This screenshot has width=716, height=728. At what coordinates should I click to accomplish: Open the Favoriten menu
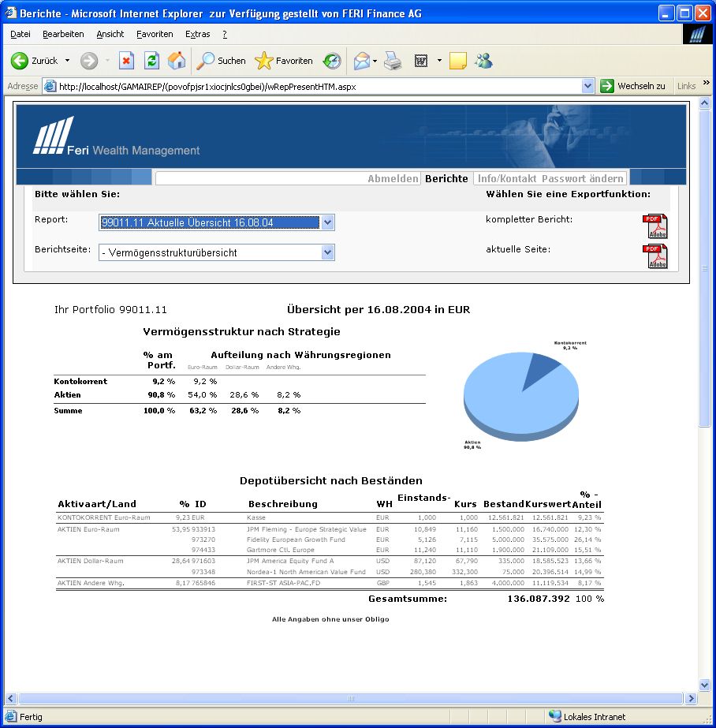(x=155, y=34)
